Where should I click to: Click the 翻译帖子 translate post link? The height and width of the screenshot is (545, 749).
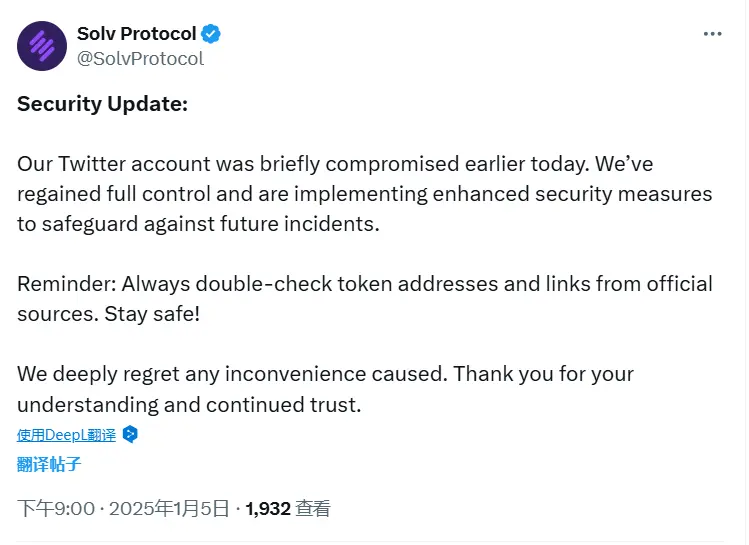coord(49,464)
